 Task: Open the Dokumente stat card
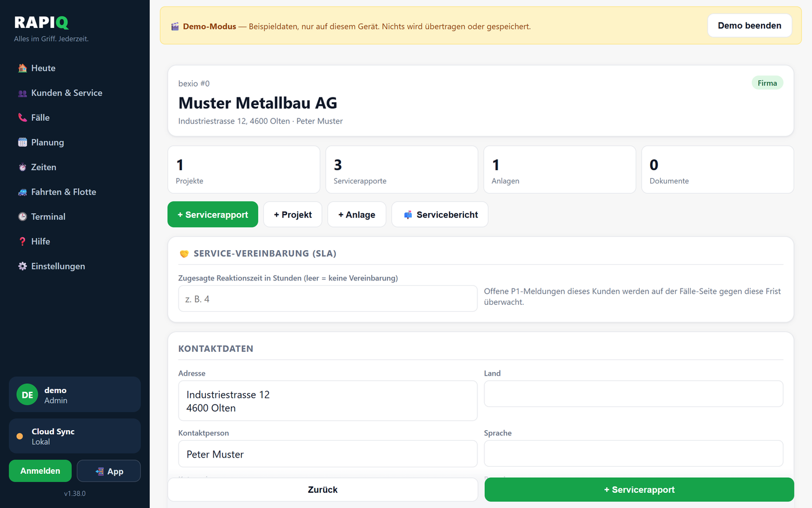[x=717, y=170]
